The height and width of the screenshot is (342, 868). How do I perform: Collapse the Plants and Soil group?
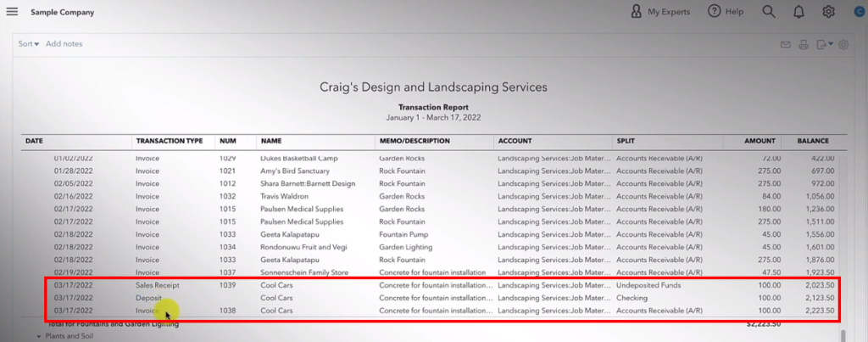coord(39,336)
